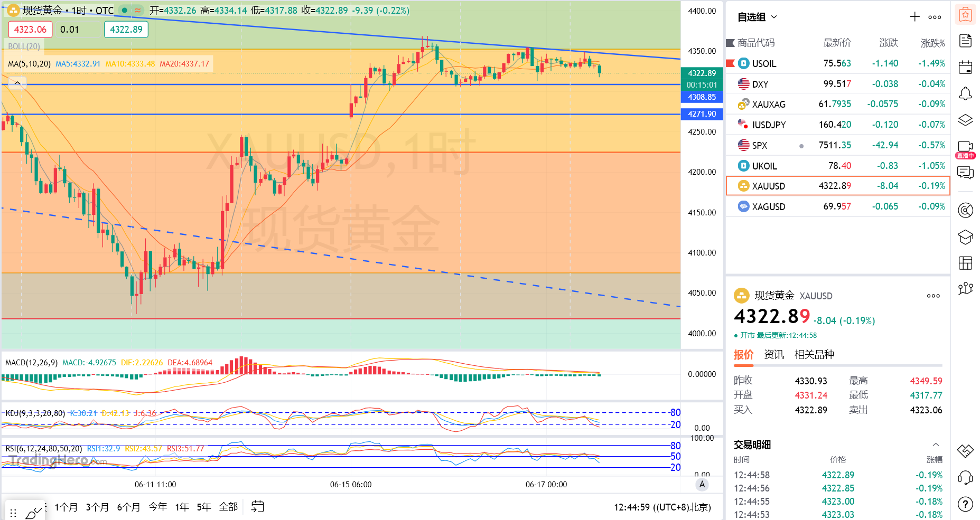Viewport: 980px width, 520px height.
Task: Open the chat messages icon
Action: (965, 173)
